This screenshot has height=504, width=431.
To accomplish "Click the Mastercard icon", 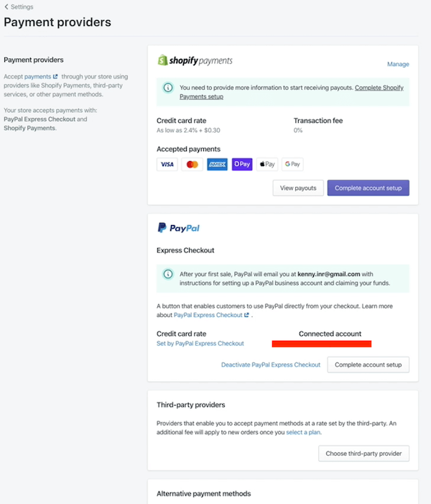I will (x=192, y=164).
